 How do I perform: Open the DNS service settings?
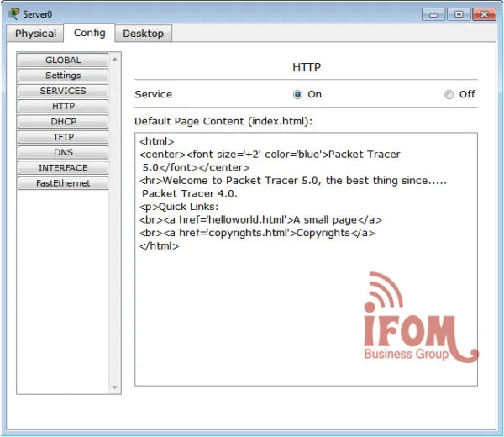pyautogui.click(x=63, y=152)
